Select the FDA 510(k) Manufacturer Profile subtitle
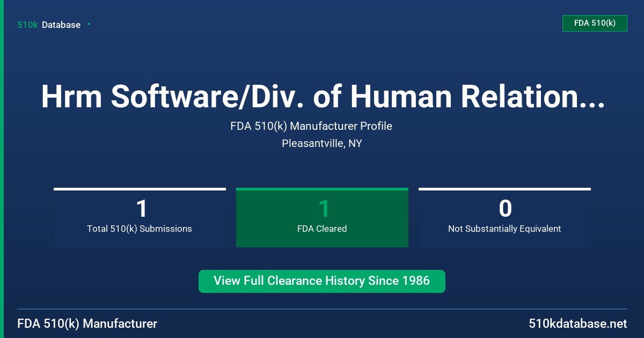644x338 pixels. 311,126
